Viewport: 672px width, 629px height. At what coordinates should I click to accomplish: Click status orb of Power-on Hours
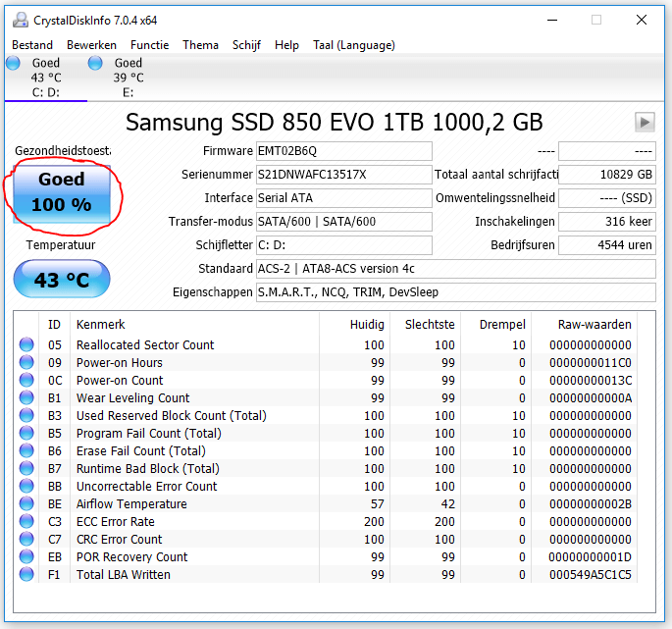26,362
